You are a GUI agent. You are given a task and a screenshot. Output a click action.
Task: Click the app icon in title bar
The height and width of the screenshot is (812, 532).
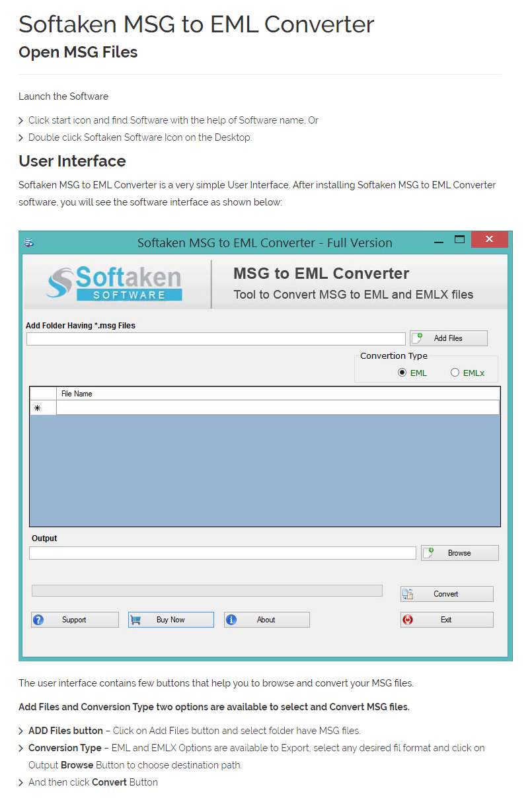click(x=29, y=242)
